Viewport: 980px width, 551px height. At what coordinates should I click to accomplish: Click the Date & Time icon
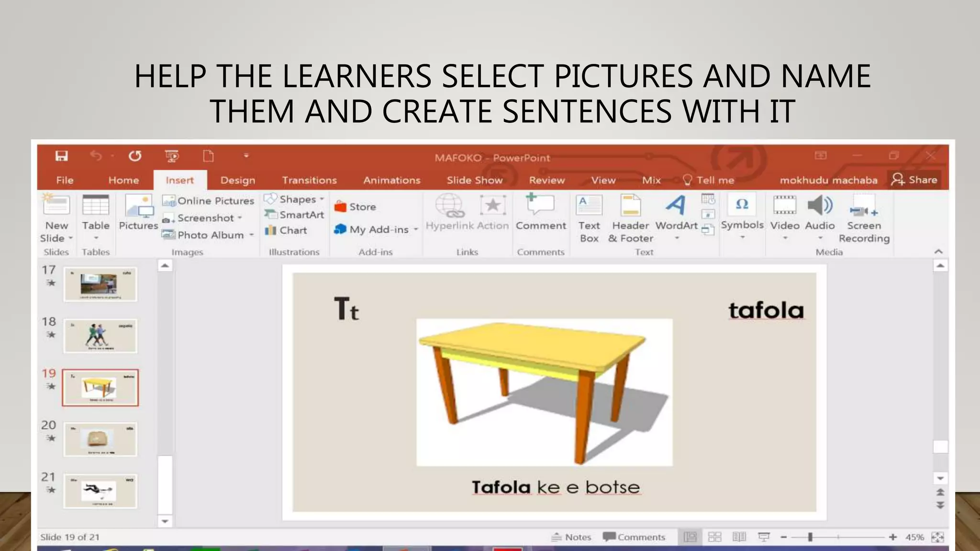[708, 199]
